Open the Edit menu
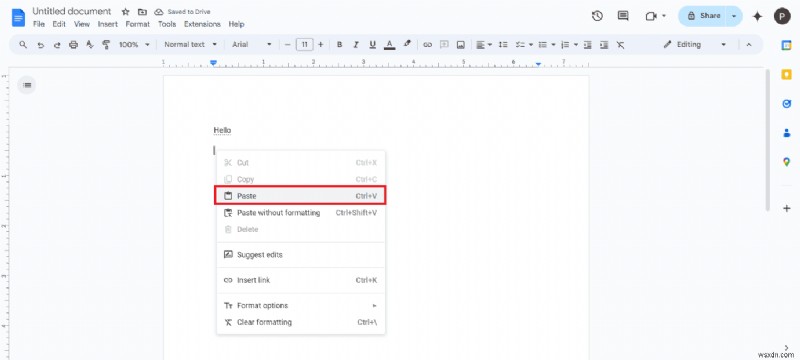800x360 pixels. click(59, 24)
